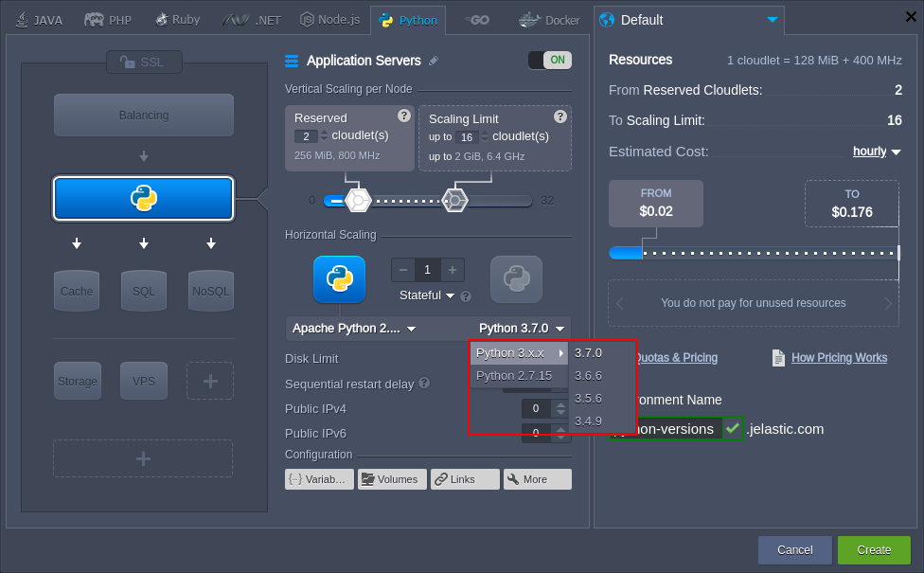The width and height of the screenshot is (924, 573).
Task: Click the pencil to rename Application Servers
Action: 433,60
